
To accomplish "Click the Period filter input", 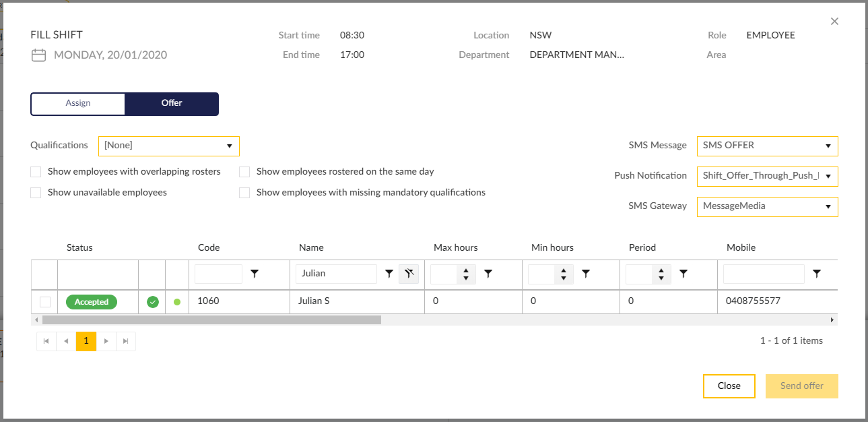I will coord(640,274).
